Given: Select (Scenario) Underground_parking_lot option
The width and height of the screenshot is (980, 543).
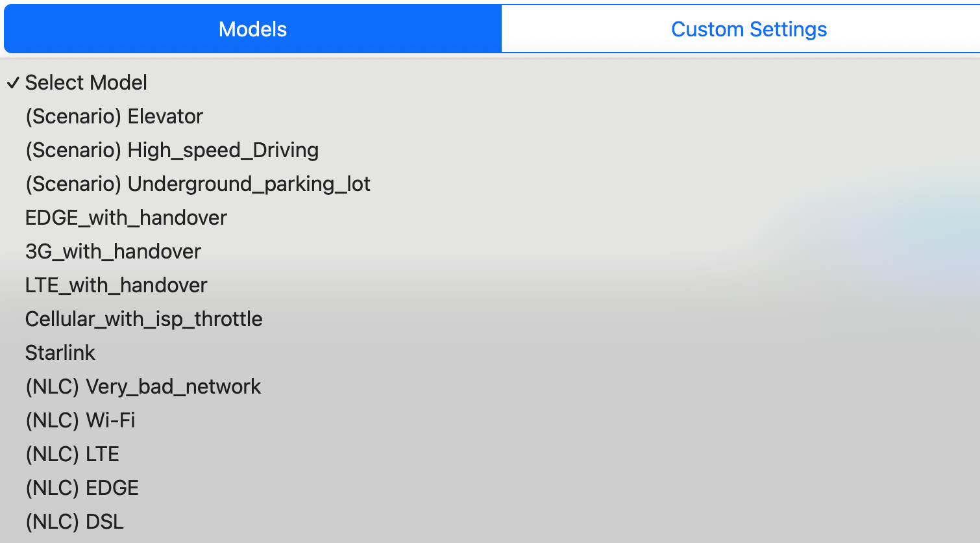Looking at the screenshot, I should [x=490, y=184].
